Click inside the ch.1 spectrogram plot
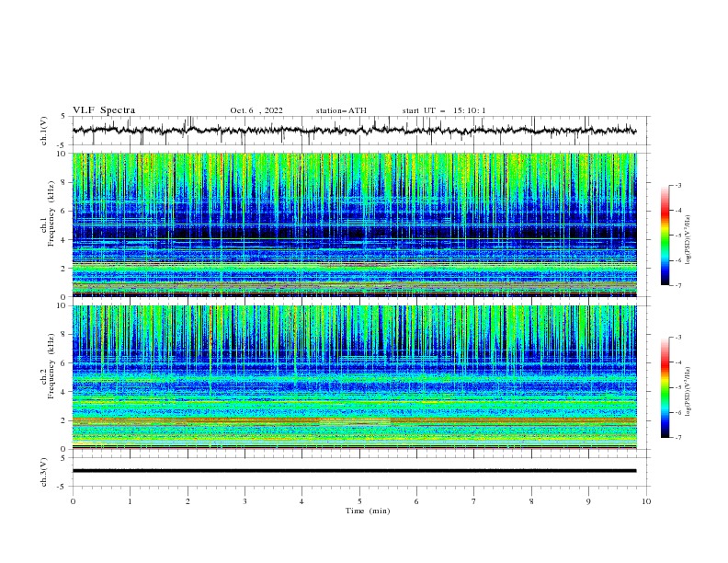The image size is (728, 563). coord(354,224)
